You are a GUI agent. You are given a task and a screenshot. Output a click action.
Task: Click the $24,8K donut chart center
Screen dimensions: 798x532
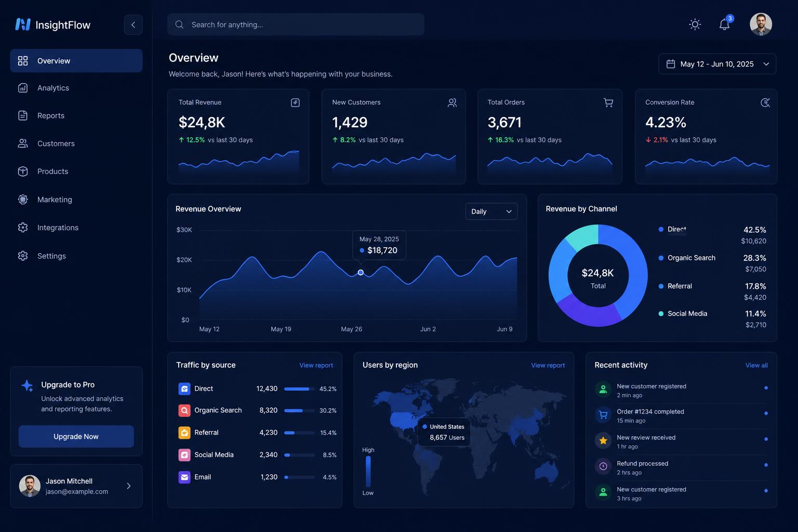click(x=598, y=278)
